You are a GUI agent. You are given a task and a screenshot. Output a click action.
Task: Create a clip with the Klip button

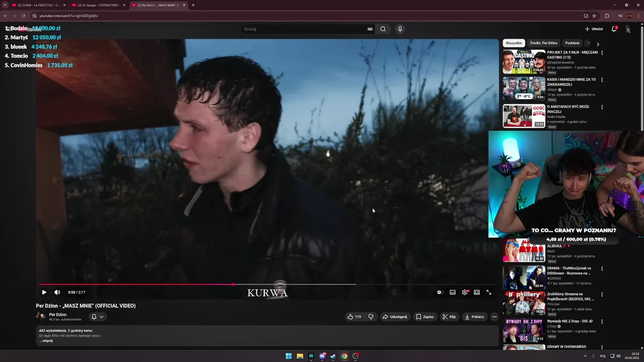tap(449, 317)
